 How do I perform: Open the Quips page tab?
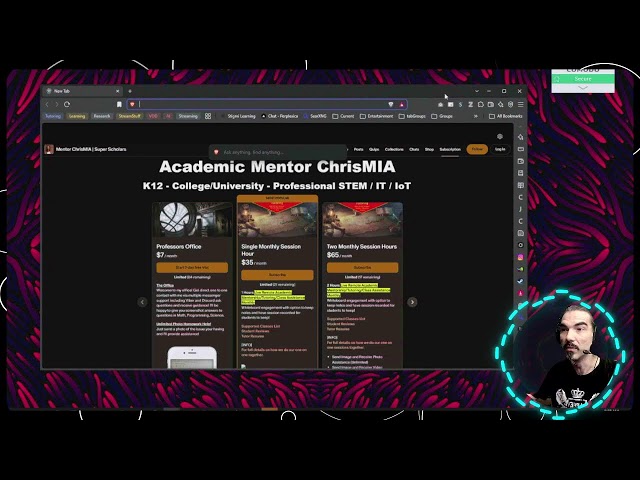pyautogui.click(x=374, y=149)
